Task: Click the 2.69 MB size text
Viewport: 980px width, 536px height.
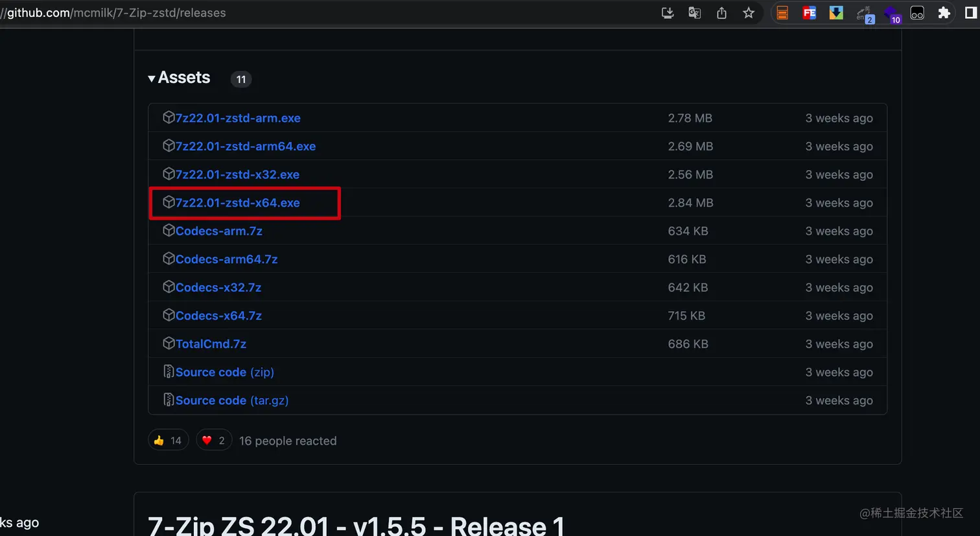Action: (x=691, y=146)
